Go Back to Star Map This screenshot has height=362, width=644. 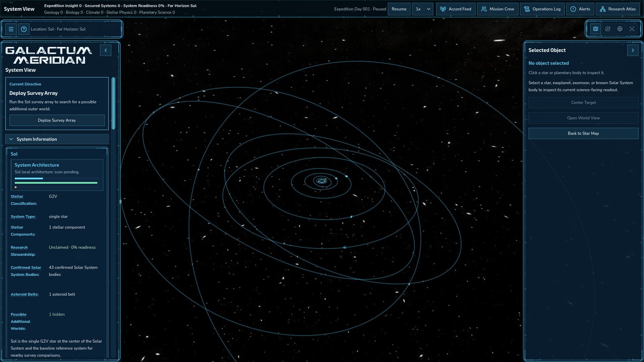584,133
